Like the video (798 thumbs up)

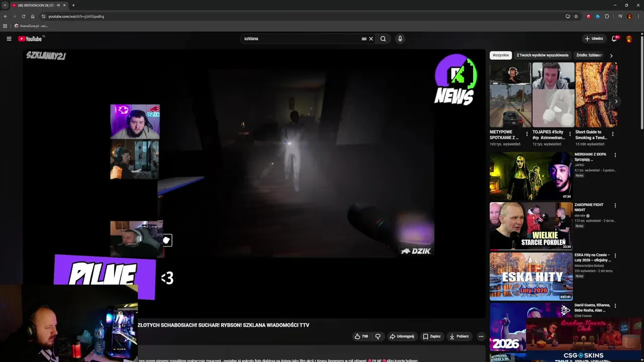pos(361,336)
